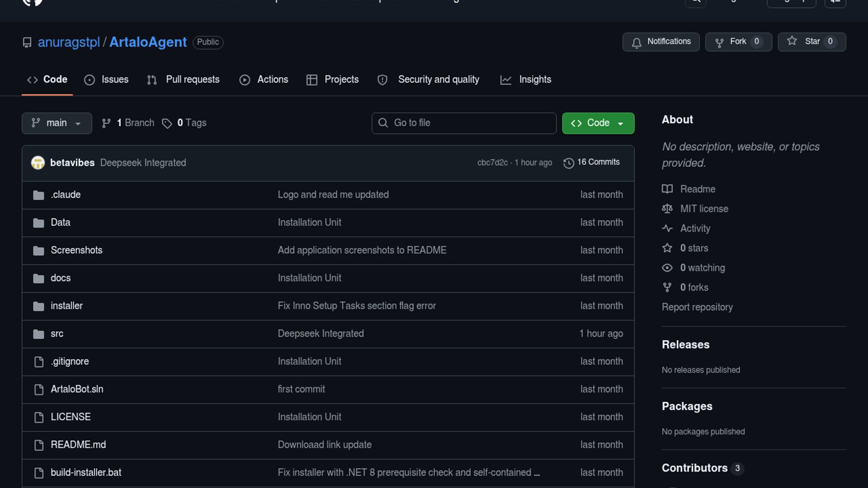Open the main branch dropdown
The image size is (868, 488).
(57, 123)
